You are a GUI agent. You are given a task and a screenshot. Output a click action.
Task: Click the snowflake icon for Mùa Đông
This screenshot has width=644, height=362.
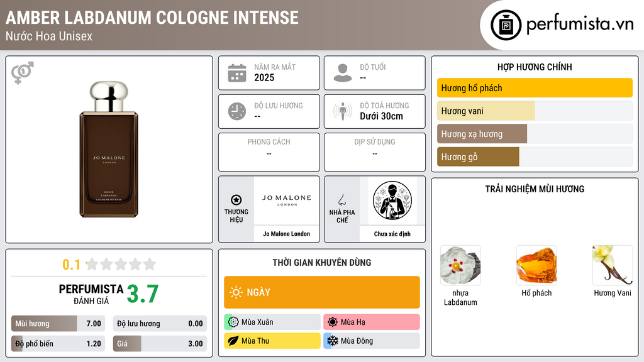[x=333, y=341]
